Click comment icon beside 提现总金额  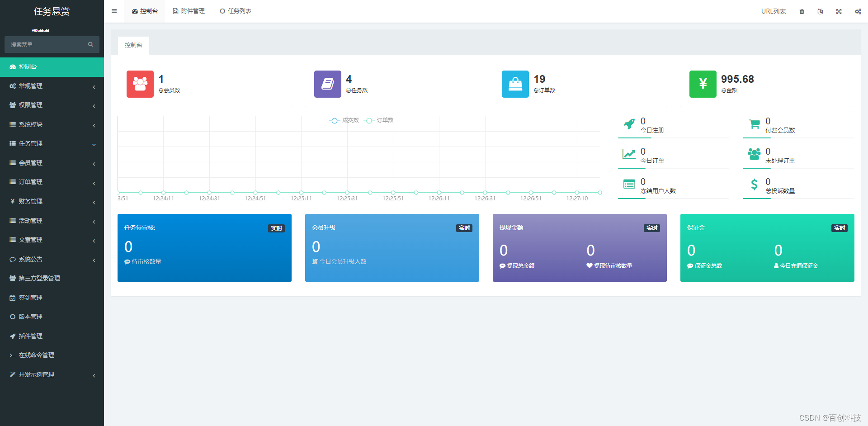[502, 266]
